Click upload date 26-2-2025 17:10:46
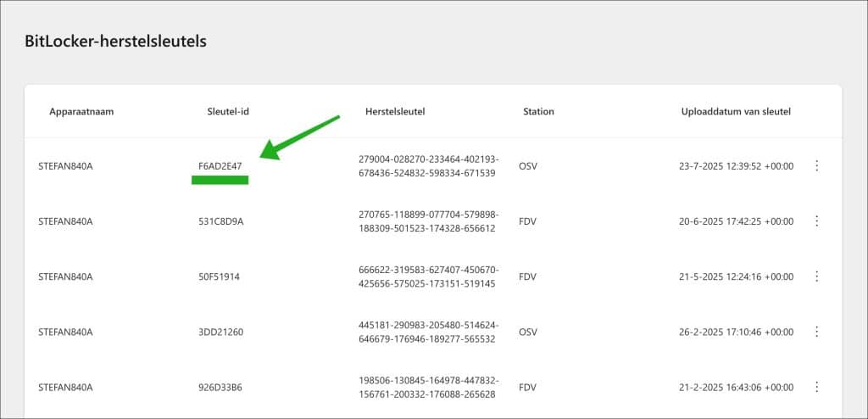This screenshot has width=868, height=419. pos(737,332)
